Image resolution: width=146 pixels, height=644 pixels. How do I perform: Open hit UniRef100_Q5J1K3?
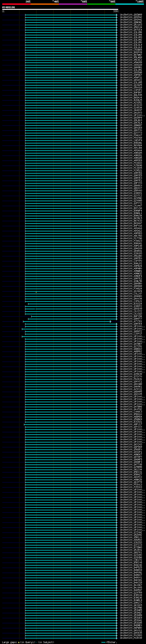131,25
